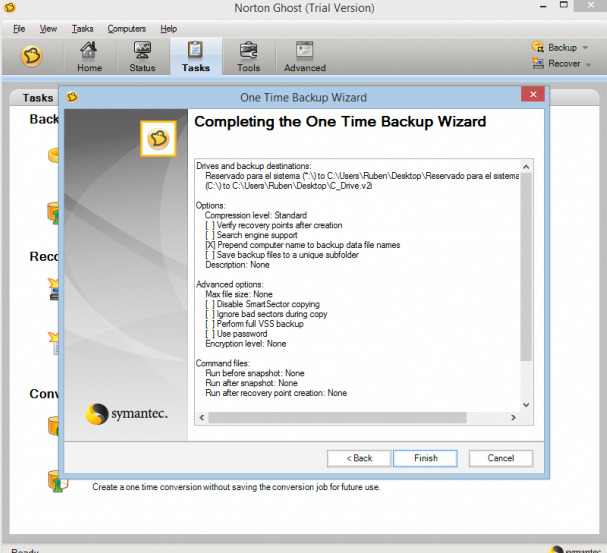Screen dimensions: 607x553
Task: Click 'Drives and backup destinations:' heading
Action: [x=254, y=166]
